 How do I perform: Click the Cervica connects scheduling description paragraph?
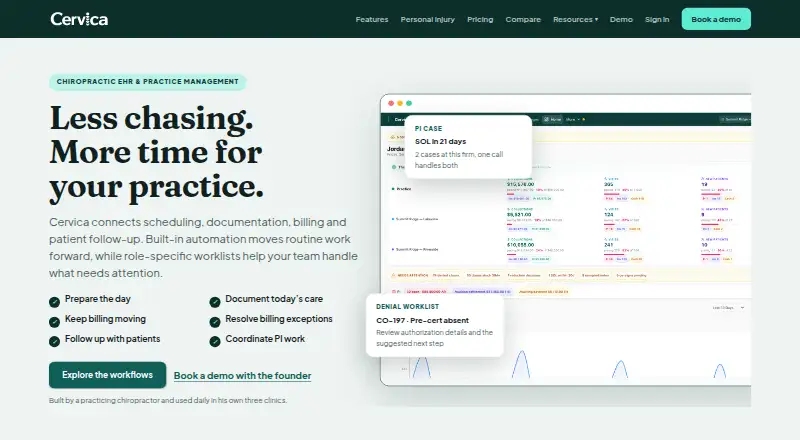click(203, 248)
